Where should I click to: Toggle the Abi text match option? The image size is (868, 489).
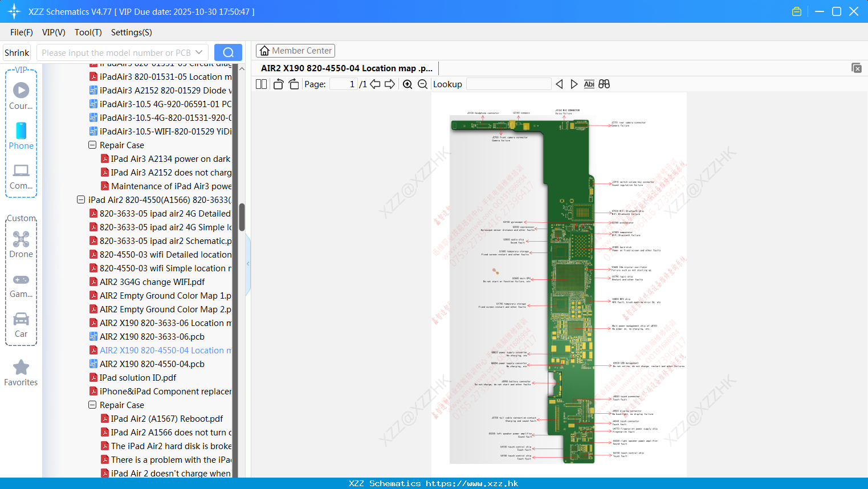tap(589, 84)
